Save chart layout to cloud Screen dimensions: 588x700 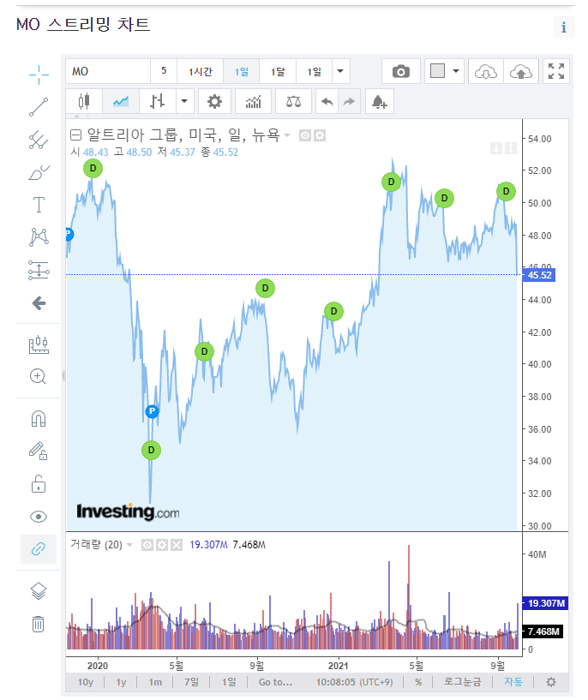pyautogui.click(x=521, y=71)
